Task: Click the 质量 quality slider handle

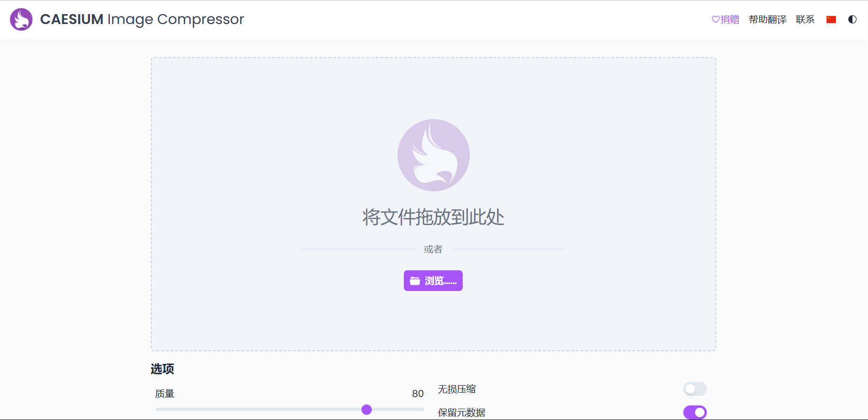Action: (x=367, y=410)
